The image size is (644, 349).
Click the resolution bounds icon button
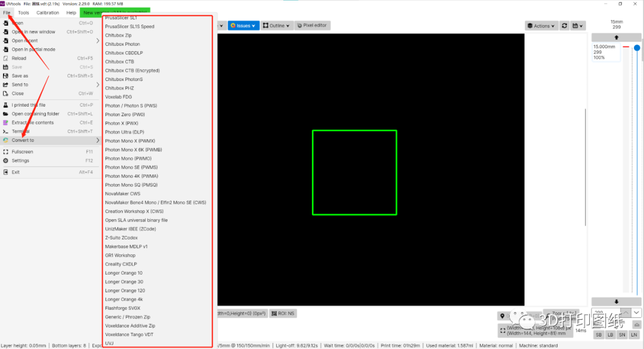coord(503,331)
